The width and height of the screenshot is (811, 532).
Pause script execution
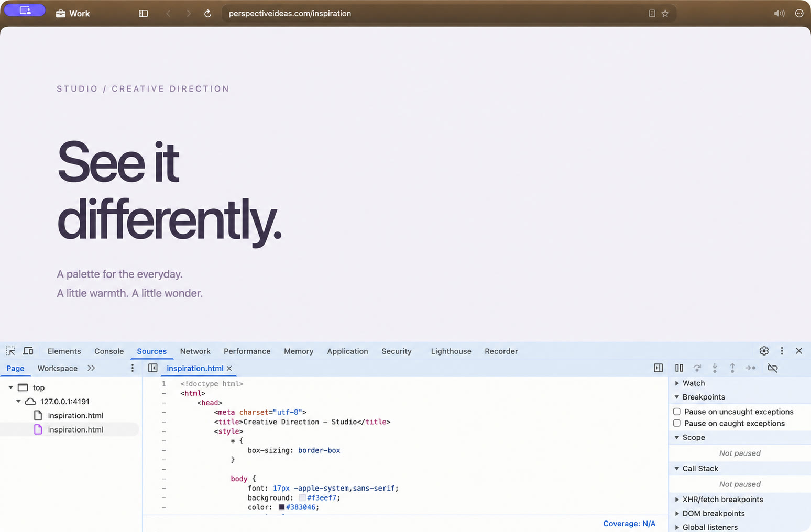click(679, 368)
